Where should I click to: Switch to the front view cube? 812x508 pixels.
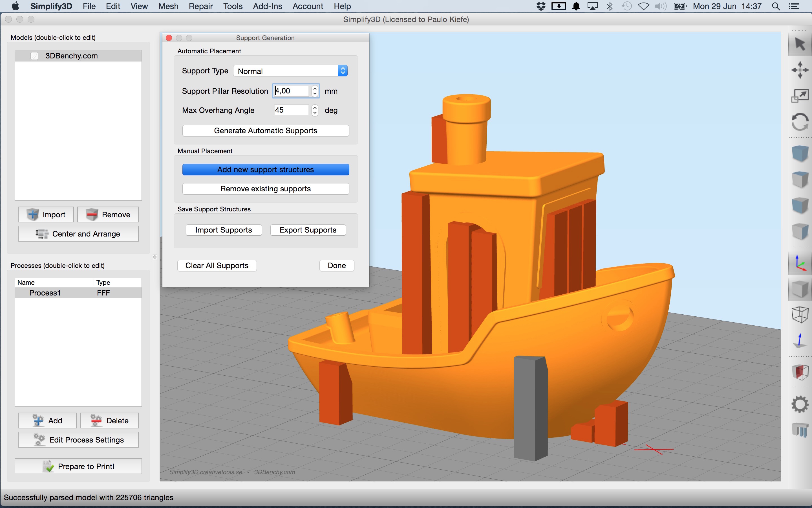pyautogui.click(x=800, y=205)
